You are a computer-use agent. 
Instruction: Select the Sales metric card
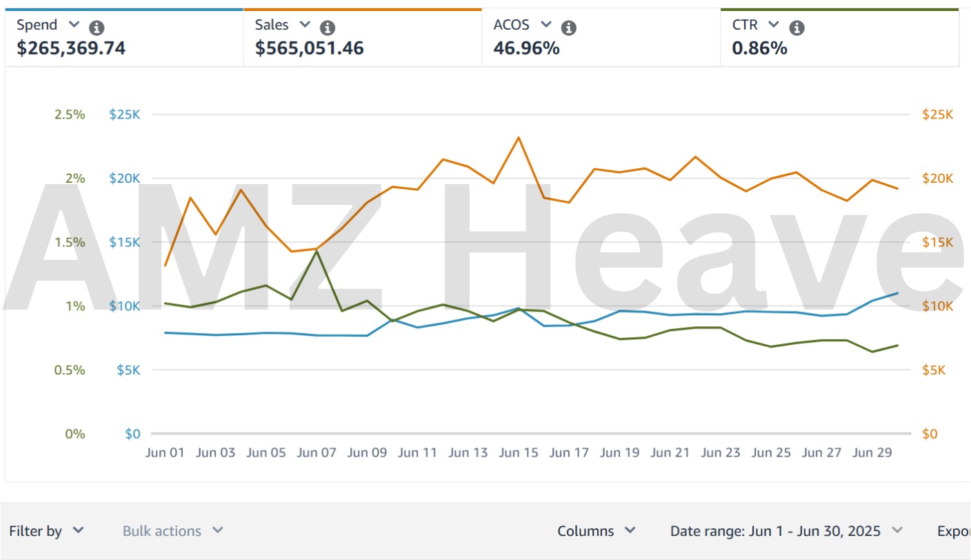tap(363, 37)
